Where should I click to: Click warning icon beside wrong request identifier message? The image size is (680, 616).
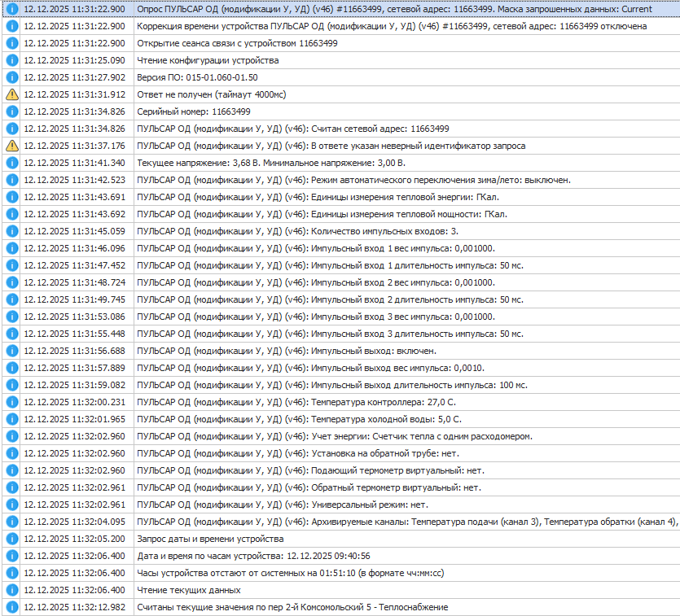[x=11, y=146]
